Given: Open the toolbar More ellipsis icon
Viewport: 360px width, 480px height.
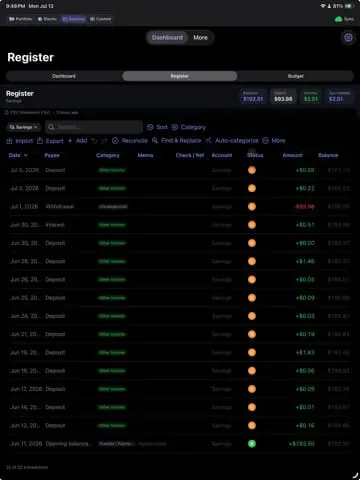Looking at the screenshot, I should coord(265,141).
